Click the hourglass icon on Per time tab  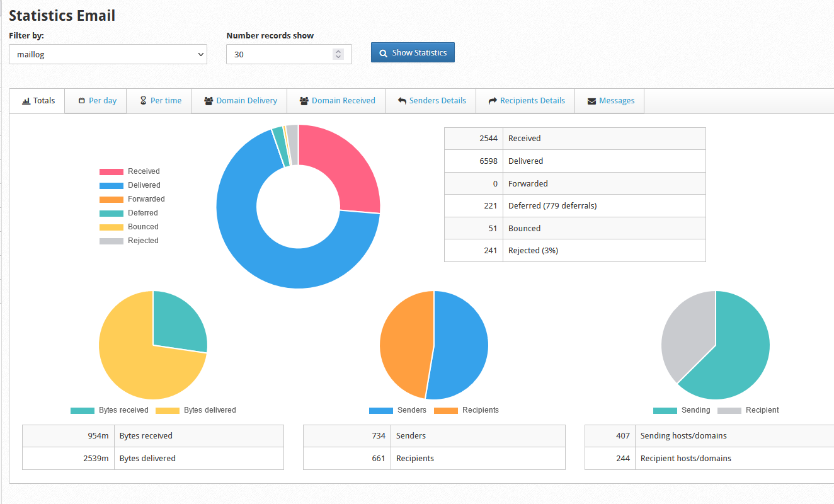[x=143, y=101]
